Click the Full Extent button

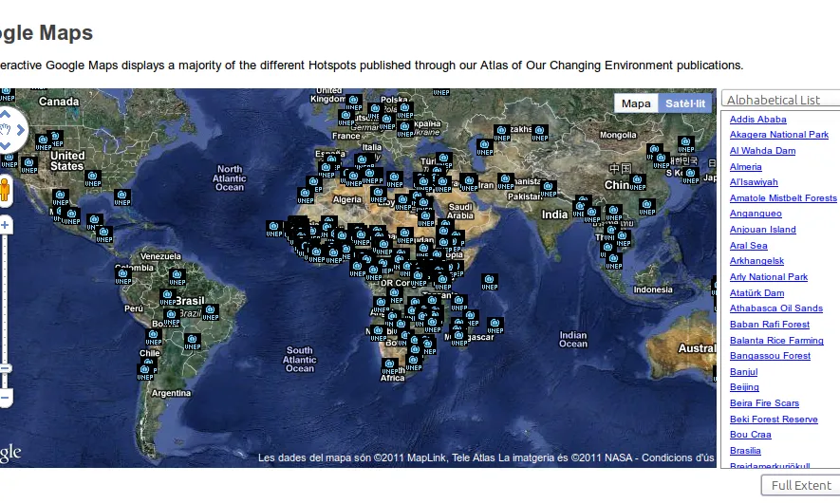tap(801, 485)
